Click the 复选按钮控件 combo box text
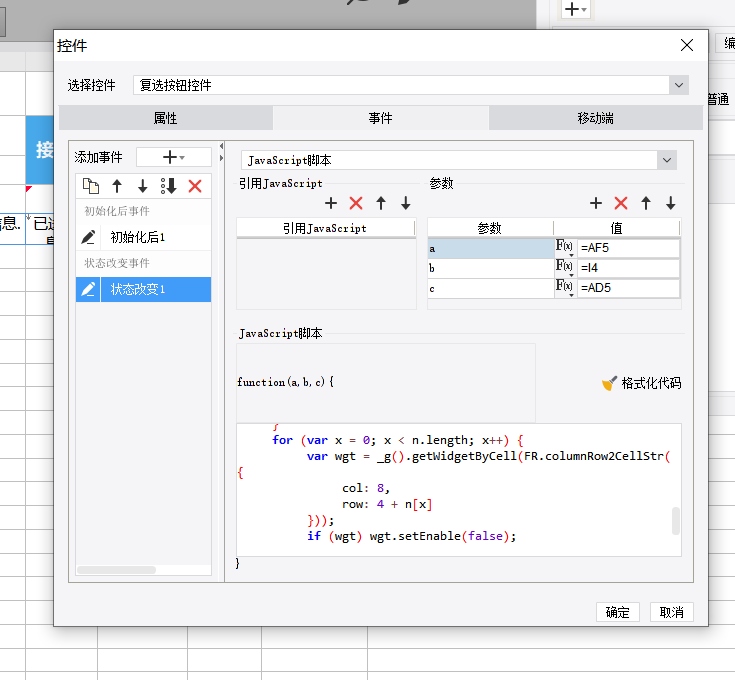Viewport: 735px width, 680px height. [176, 85]
